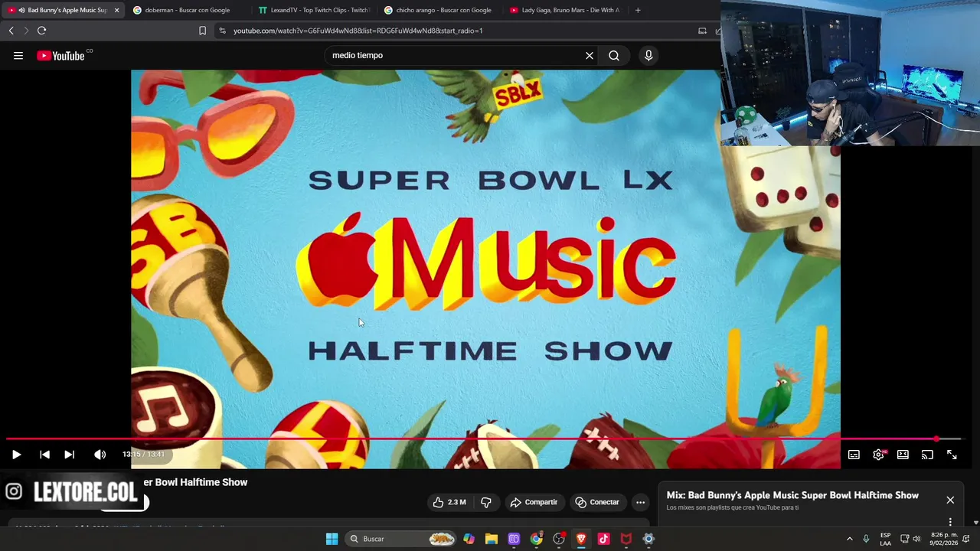Show hidden system tray icons
Screen dimensions: 980x551
(x=849, y=539)
